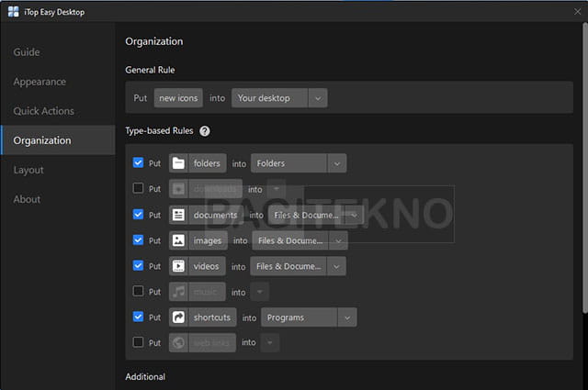Click the Additional heading
Image resolution: width=588 pixels, height=390 pixels.
(x=145, y=376)
